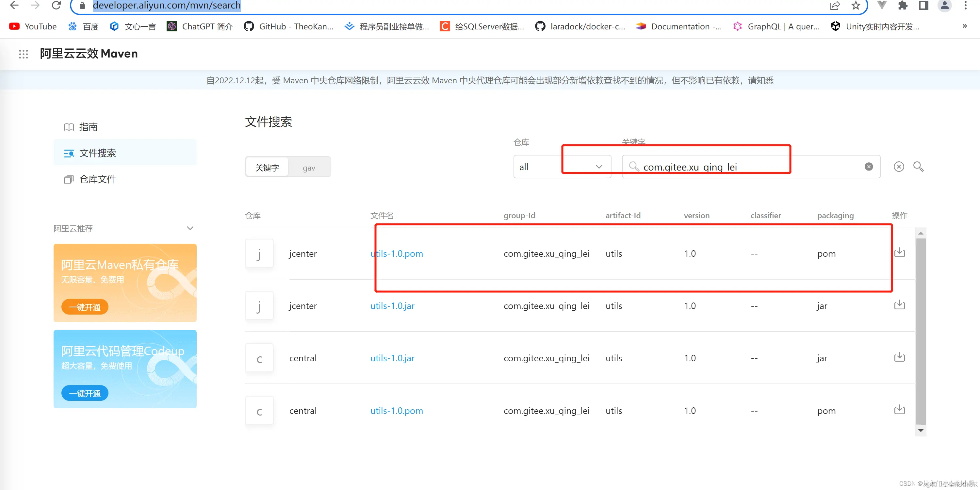Click the packaging column header
980x490 pixels.
point(835,215)
